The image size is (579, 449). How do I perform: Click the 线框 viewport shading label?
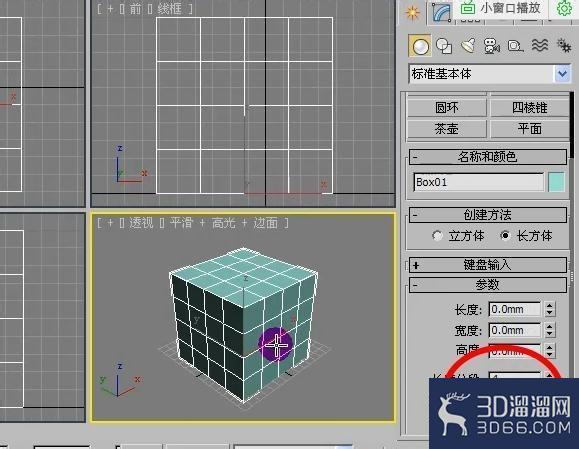169,9
